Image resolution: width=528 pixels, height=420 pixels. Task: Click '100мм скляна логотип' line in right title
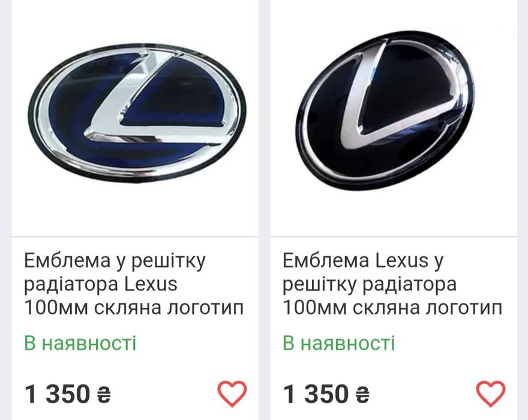(x=392, y=307)
